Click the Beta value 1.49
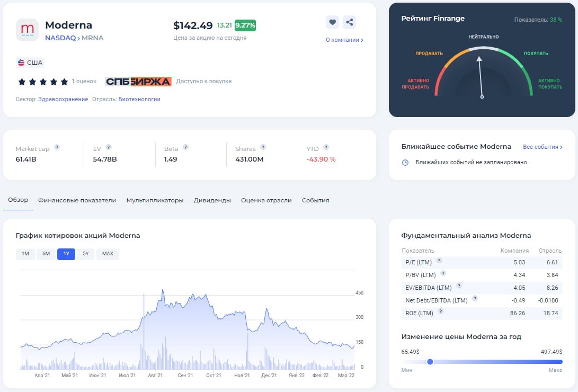578x392 pixels. tap(170, 159)
